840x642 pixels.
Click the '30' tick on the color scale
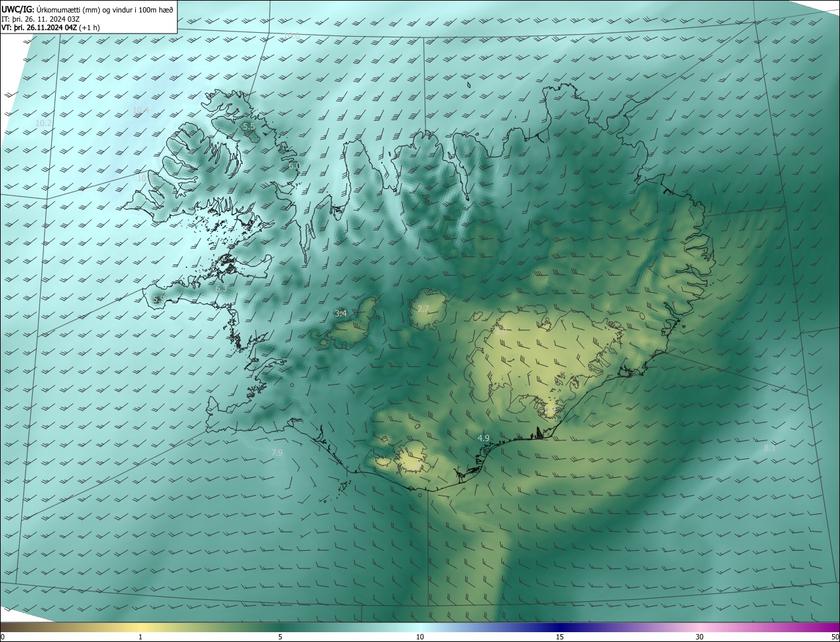700,637
